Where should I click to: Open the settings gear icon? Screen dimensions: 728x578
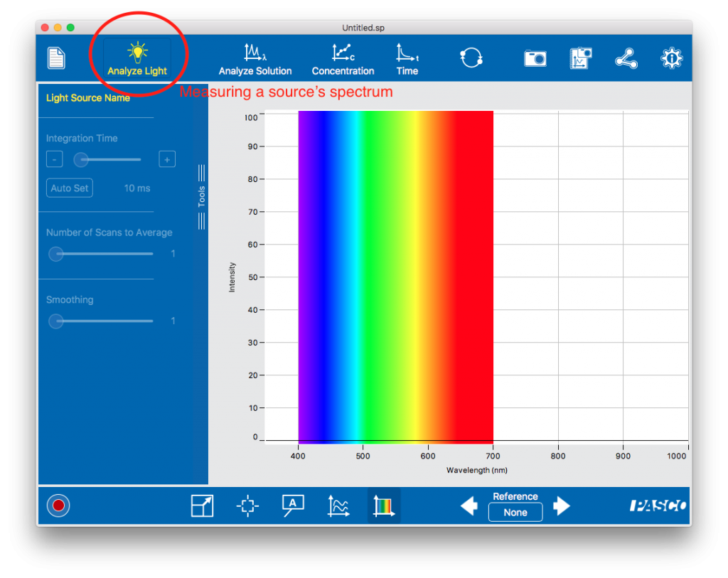(x=671, y=58)
